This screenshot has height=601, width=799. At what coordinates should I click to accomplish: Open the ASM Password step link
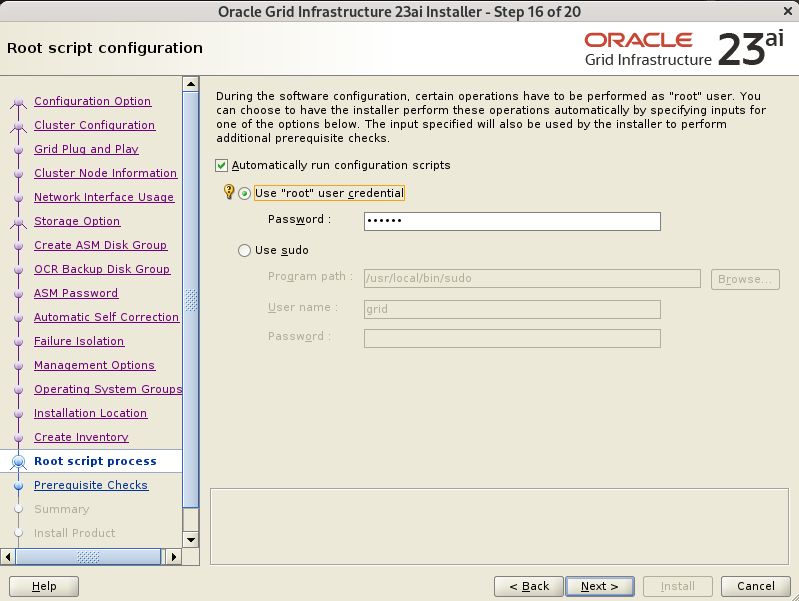76,293
